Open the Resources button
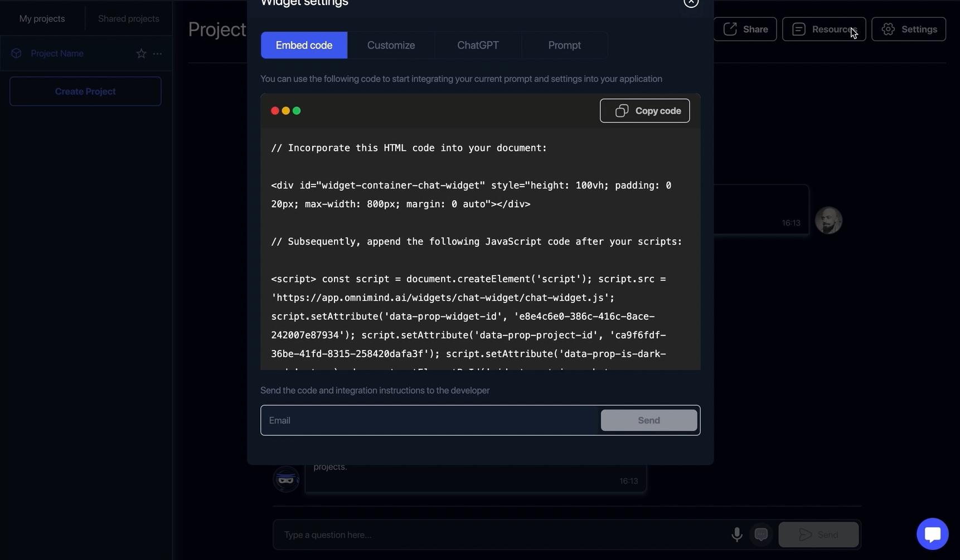This screenshot has height=560, width=960. coord(824,29)
